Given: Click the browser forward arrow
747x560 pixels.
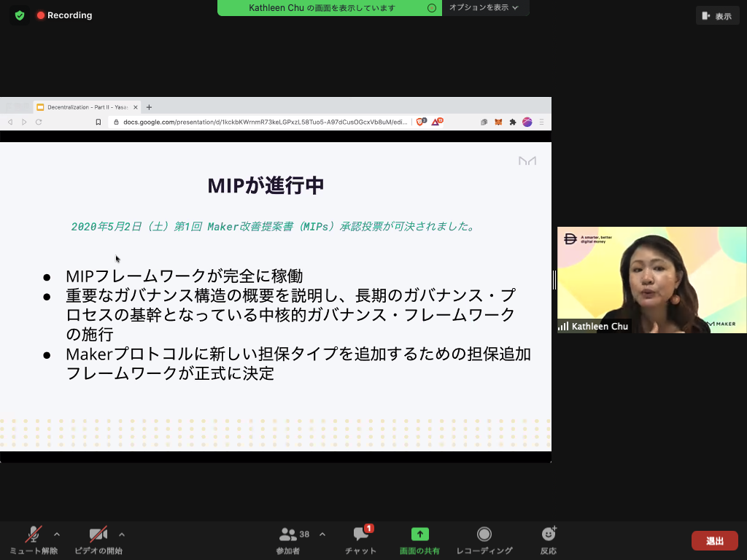Looking at the screenshot, I should [x=24, y=122].
